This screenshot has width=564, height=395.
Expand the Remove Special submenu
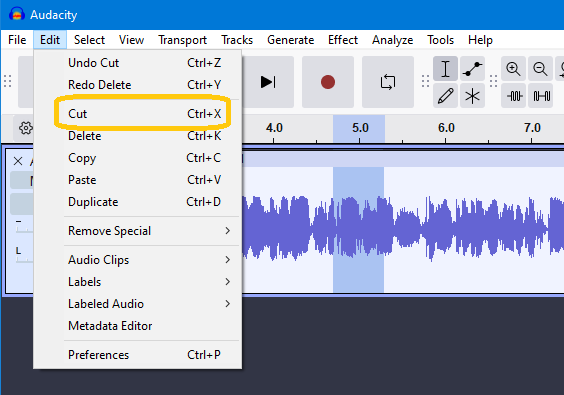point(137,231)
